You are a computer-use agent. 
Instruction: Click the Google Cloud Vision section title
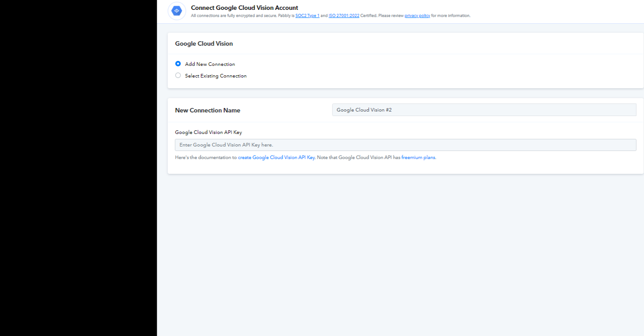pyautogui.click(x=204, y=44)
